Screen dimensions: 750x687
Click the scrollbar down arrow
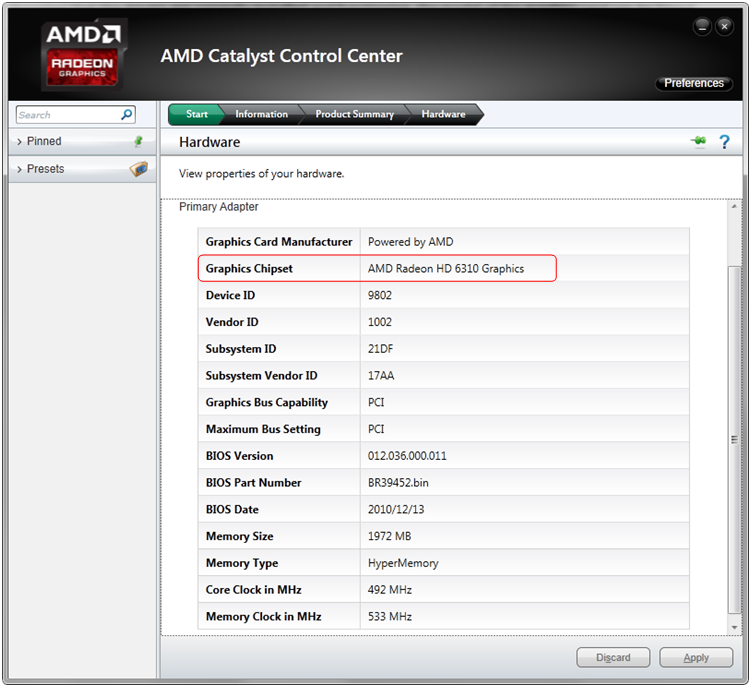tap(734, 627)
